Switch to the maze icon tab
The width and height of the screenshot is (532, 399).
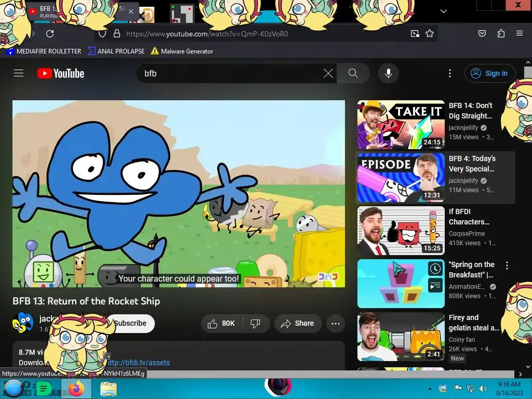pyautogui.click(x=182, y=14)
